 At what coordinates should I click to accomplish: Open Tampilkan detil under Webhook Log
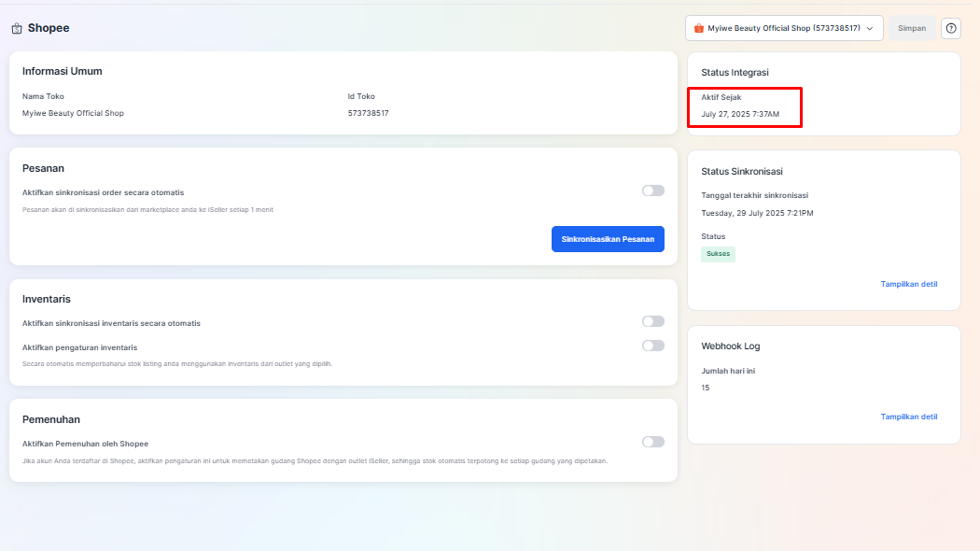tap(909, 417)
